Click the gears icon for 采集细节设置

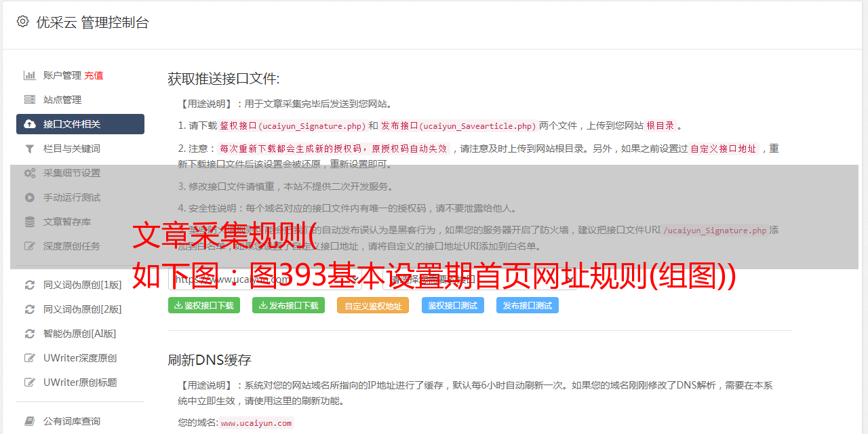(x=30, y=173)
